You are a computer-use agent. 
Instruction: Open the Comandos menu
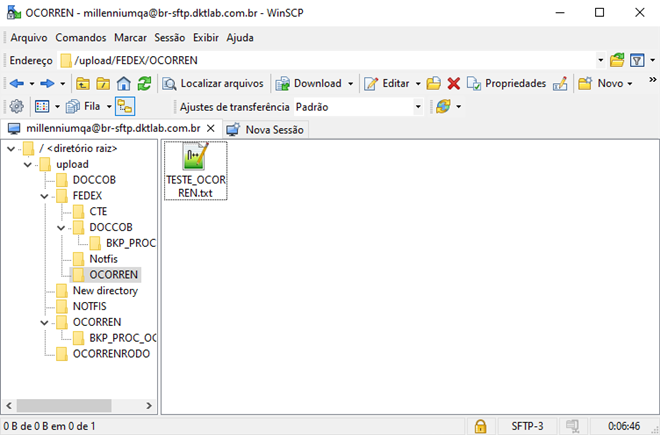pos(81,37)
